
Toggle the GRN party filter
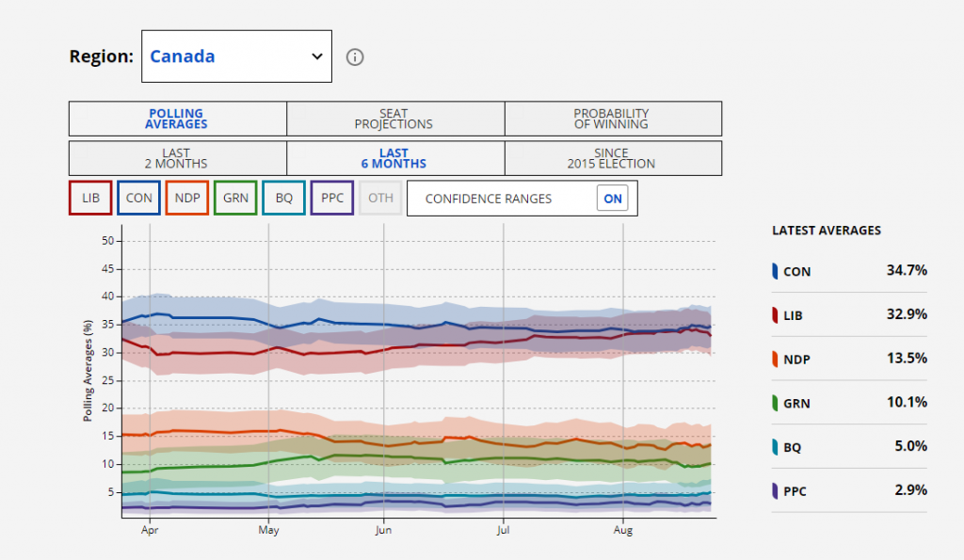(235, 199)
